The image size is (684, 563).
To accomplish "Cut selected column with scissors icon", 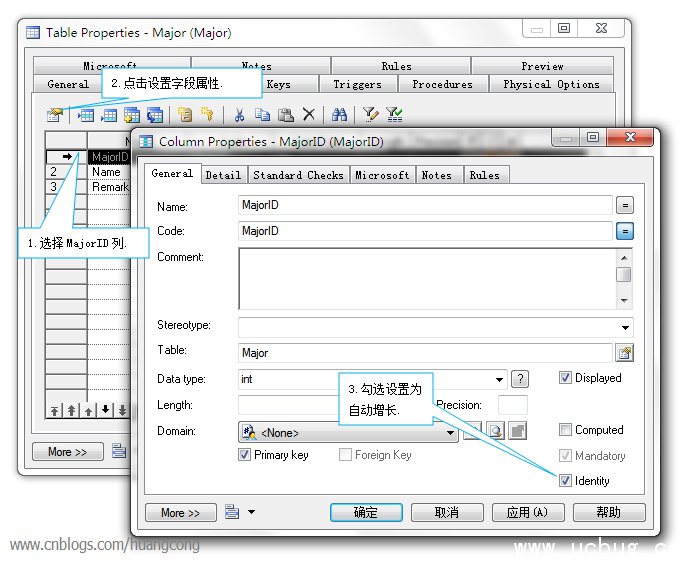I will point(239,115).
